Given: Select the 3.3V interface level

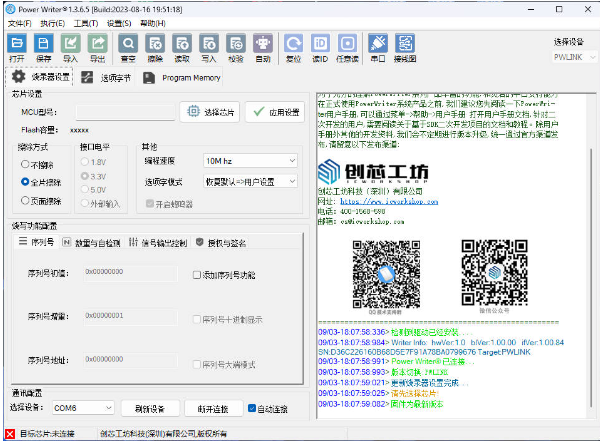Looking at the screenshot, I should pyautogui.click(x=85, y=176).
